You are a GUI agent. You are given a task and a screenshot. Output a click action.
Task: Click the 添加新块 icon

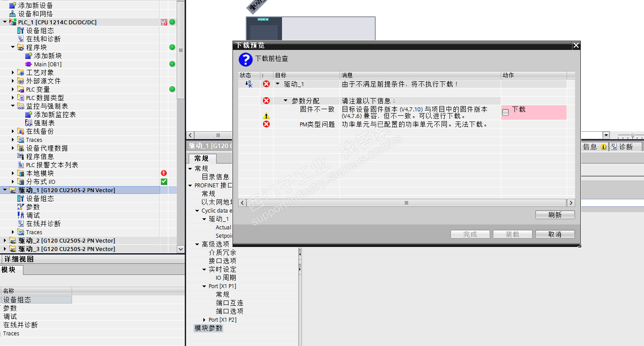(28, 56)
